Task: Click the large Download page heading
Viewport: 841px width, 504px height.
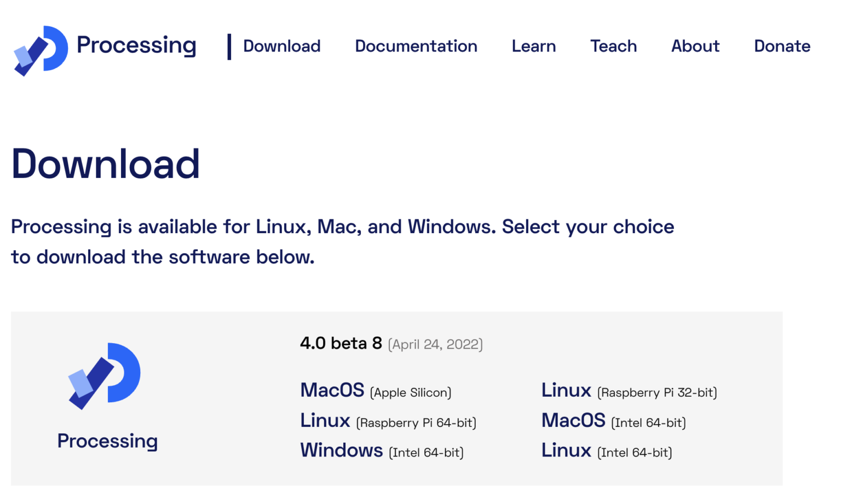Action: click(x=106, y=164)
